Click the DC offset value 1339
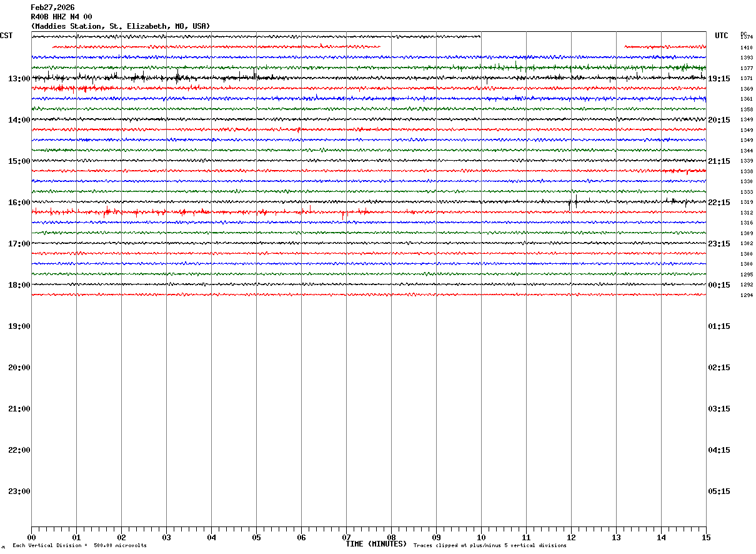 click(x=747, y=161)
